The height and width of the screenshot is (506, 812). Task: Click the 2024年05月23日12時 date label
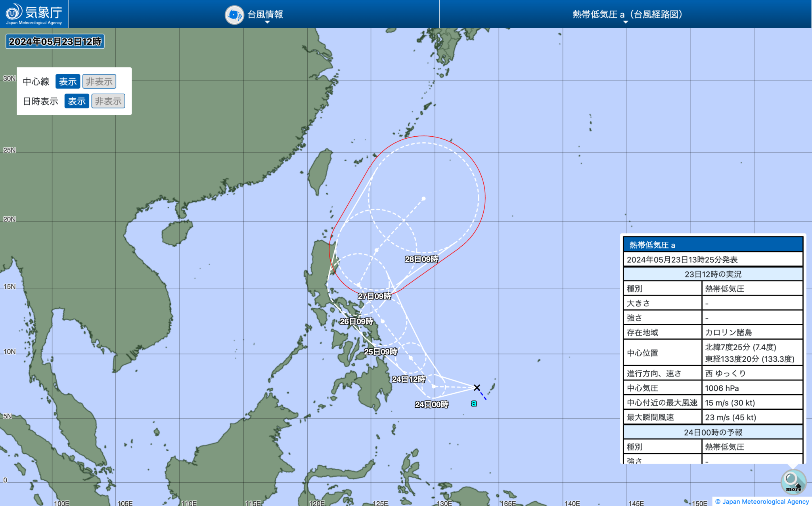click(x=55, y=42)
